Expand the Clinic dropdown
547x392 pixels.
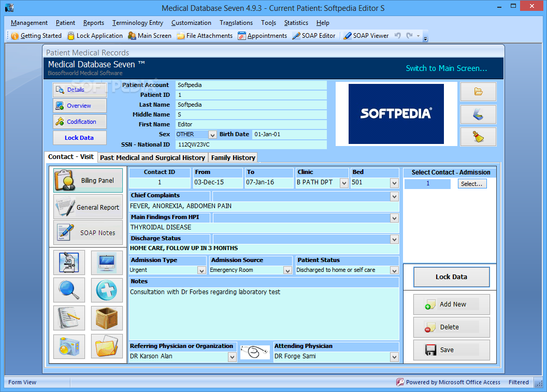(x=344, y=183)
